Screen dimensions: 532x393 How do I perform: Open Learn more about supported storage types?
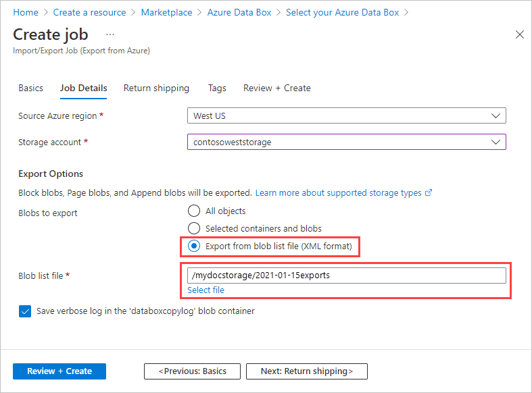click(x=338, y=193)
